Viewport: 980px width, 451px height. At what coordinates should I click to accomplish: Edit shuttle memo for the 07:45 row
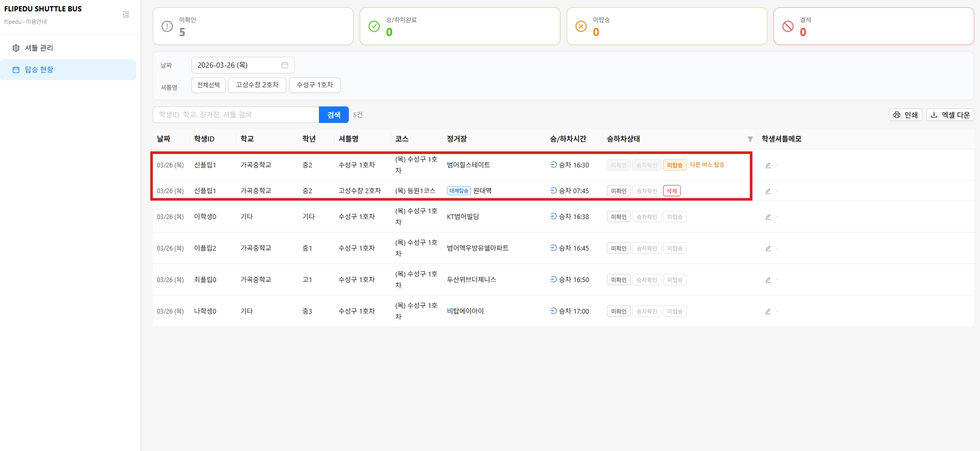768,191
